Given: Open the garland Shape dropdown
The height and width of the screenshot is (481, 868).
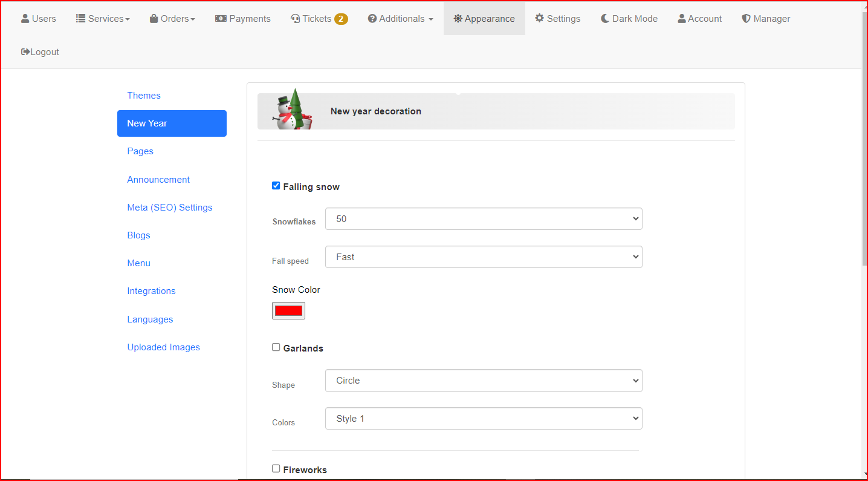Looking at the screenshot, I should coord(483,381).
